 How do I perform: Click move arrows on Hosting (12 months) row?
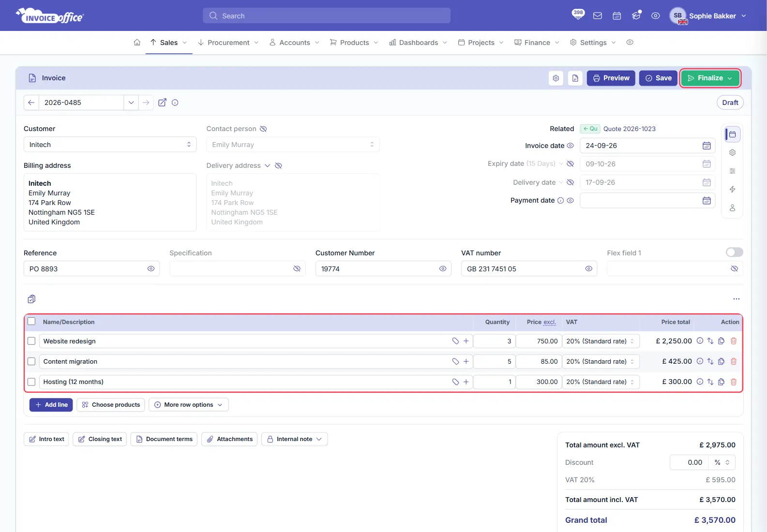(x=710, y=382)
